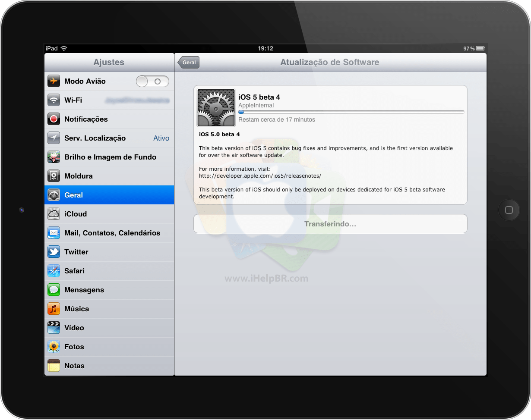This screenshot has height=420, width=531.
Task: Tap the 'Moldura' label
Action: 79,176
